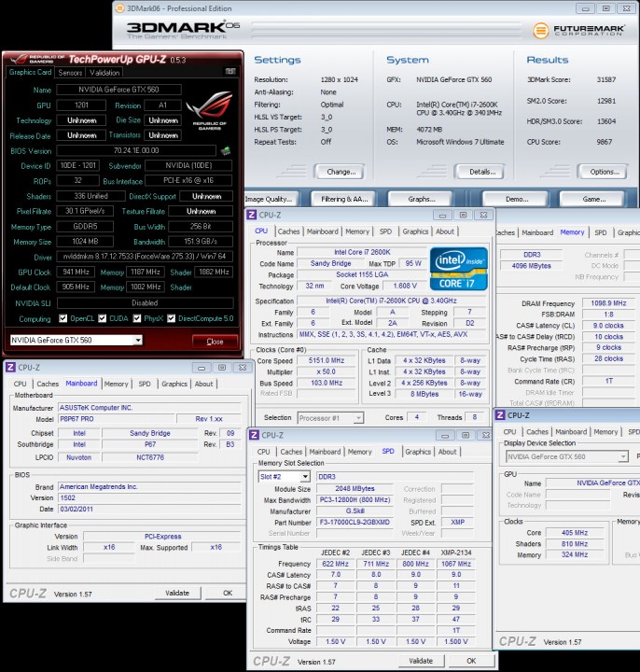Click the GPU-Z Name field NVIDIA GeForce GTX 560

pos(118,90)
